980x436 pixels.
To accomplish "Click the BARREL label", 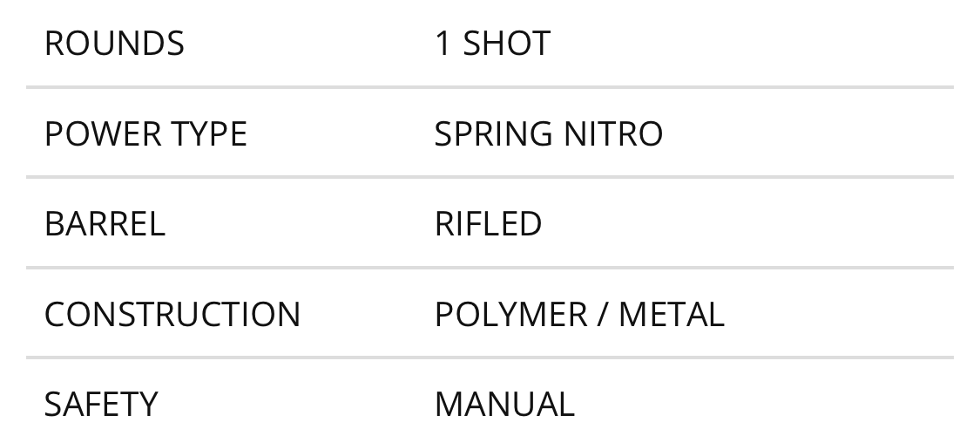I will (105, 224).
